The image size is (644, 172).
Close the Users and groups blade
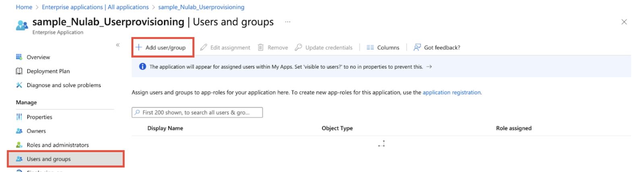coord(624,22)
